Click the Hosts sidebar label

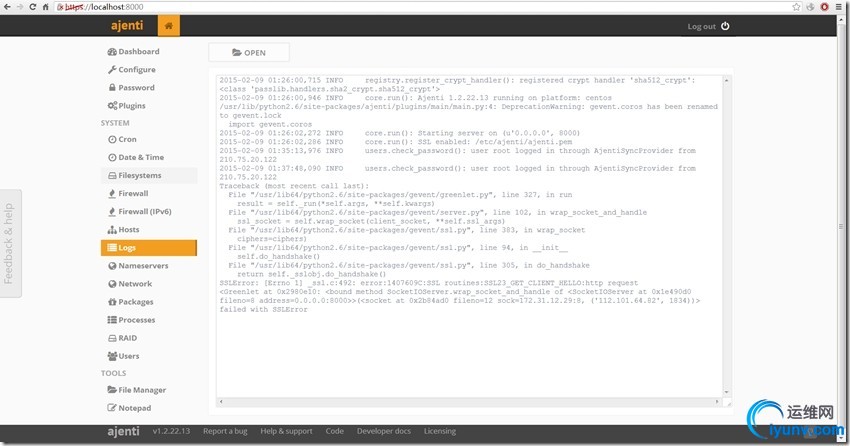[x=129, y=230]
